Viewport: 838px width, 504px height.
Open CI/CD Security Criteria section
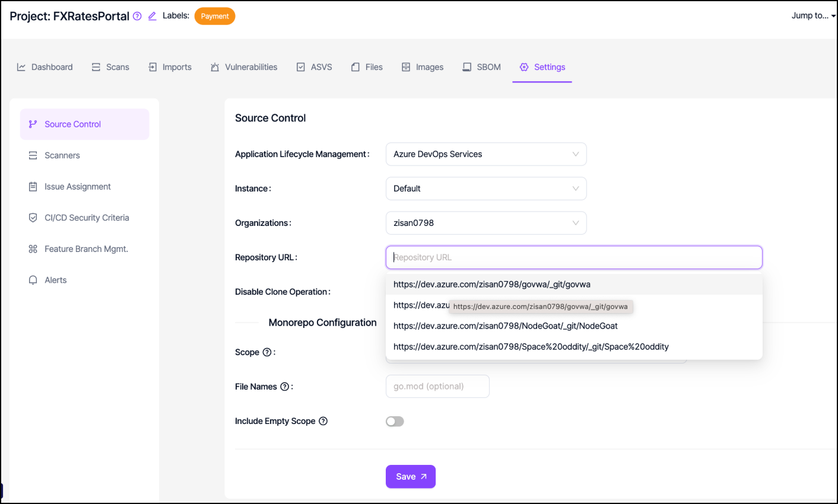86,218
